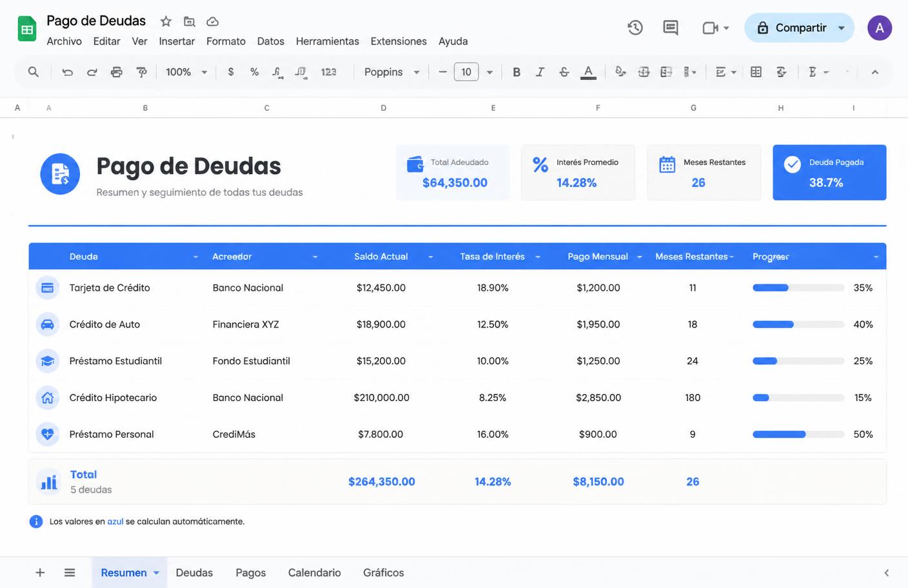Open the account avatar A
The height and width of the screenshot is (588, 908).
pos(880,28)
